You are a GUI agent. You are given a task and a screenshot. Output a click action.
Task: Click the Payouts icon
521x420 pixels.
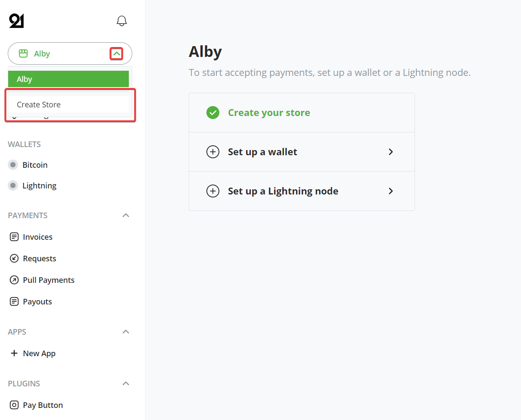(x=14, y=301)
